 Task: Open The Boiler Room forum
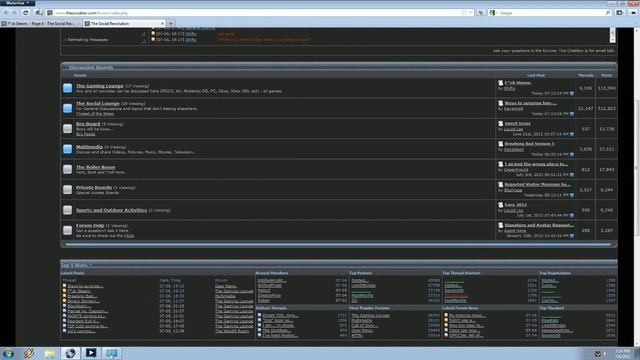96,167
